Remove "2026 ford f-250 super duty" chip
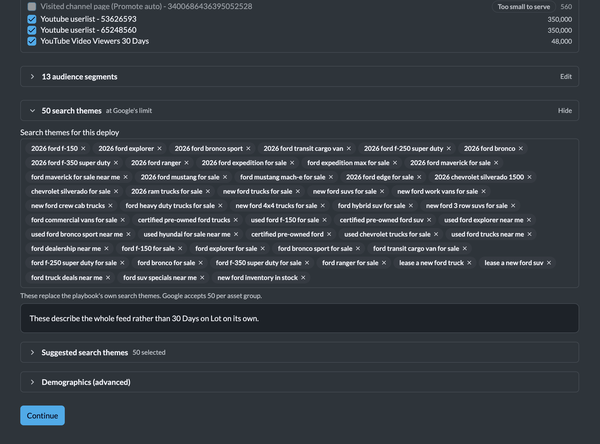This screenshot has height=444, width=600. (448, 149)
